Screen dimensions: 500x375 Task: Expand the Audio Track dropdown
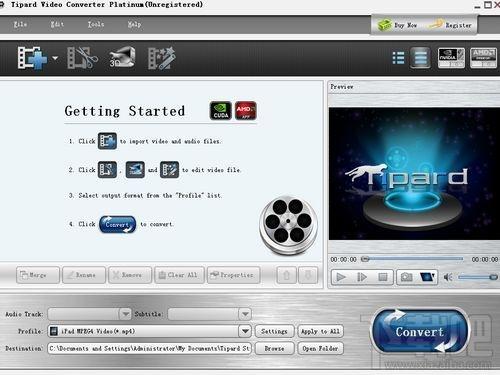tap(125, 314)
